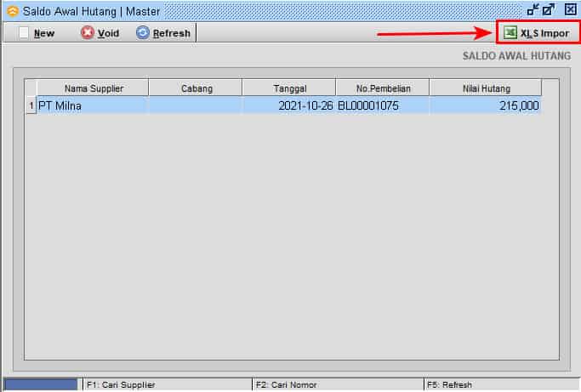
Task: Click the No.Pembelian column header
Action: [x=382, y=88]
